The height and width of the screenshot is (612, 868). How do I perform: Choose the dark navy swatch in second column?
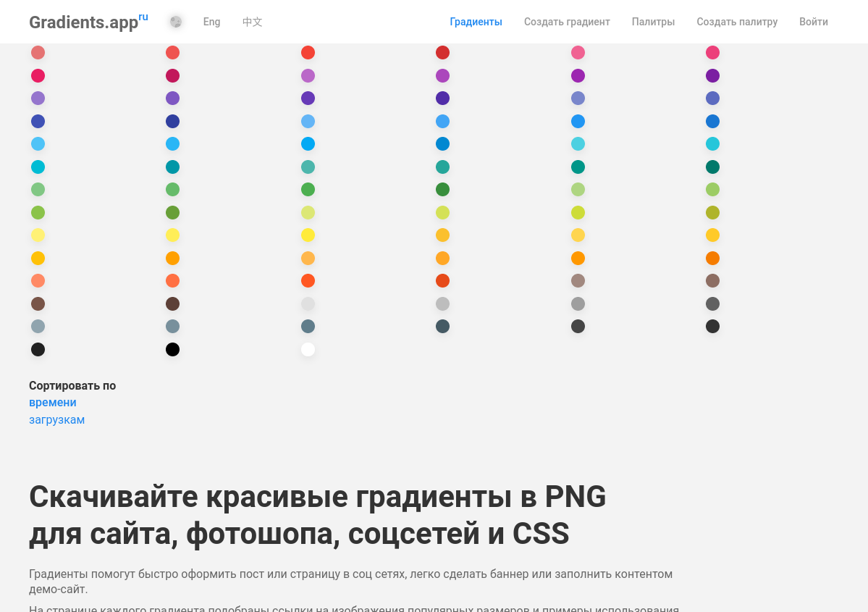pos(173,121)
